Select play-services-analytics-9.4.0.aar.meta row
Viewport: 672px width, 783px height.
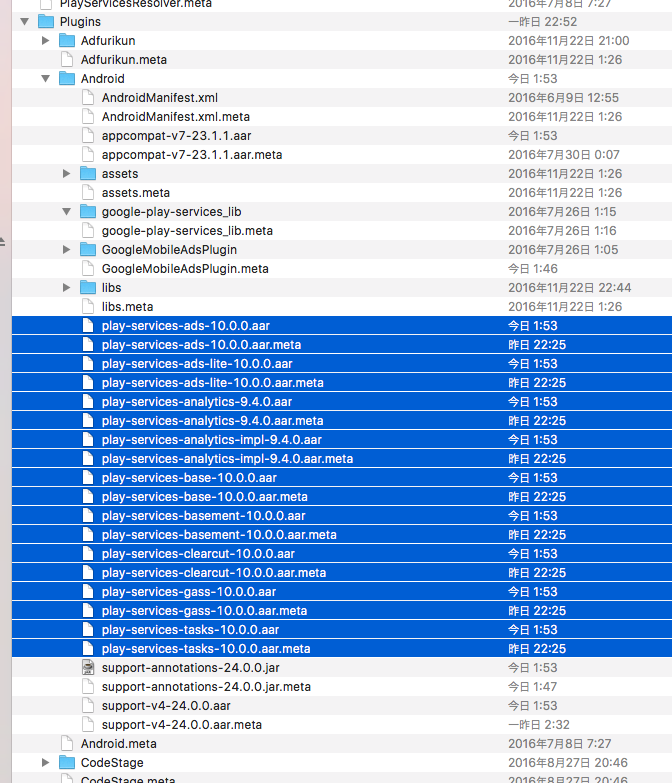(x=342, y=420)
